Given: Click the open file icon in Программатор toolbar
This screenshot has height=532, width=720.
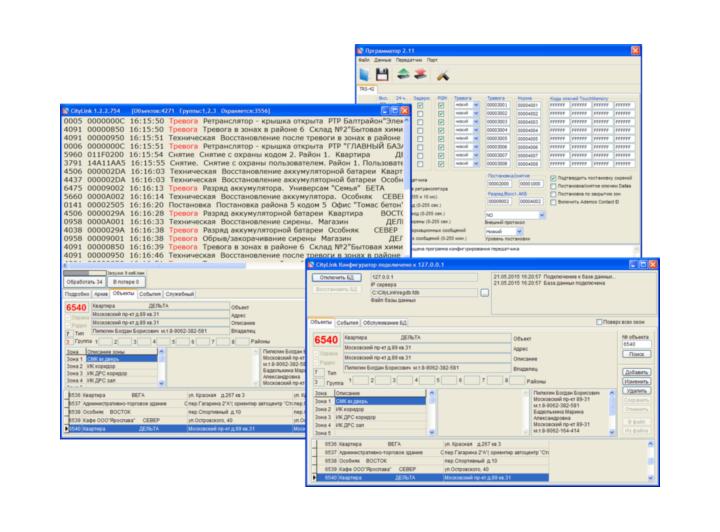Looking at the screenshot, I should (x=367, y=74).
